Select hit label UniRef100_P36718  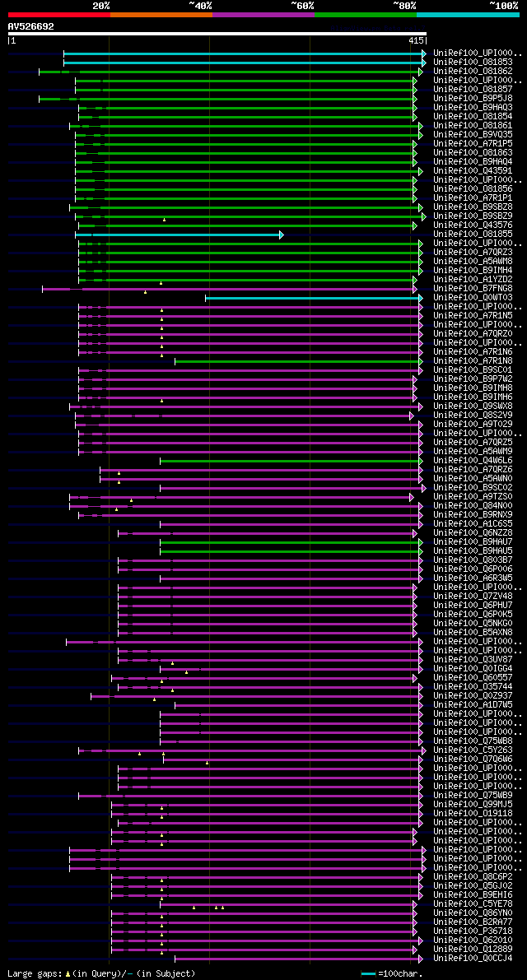click(473, 932)
